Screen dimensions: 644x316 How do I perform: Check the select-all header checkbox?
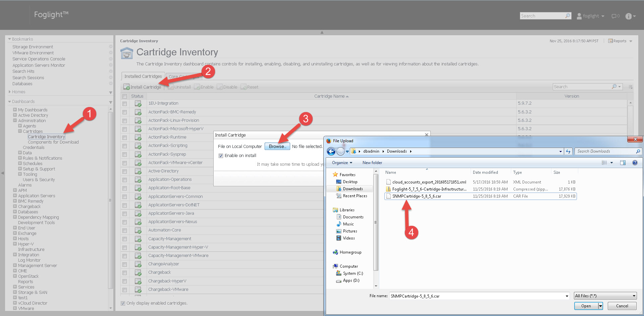[124, 96]
